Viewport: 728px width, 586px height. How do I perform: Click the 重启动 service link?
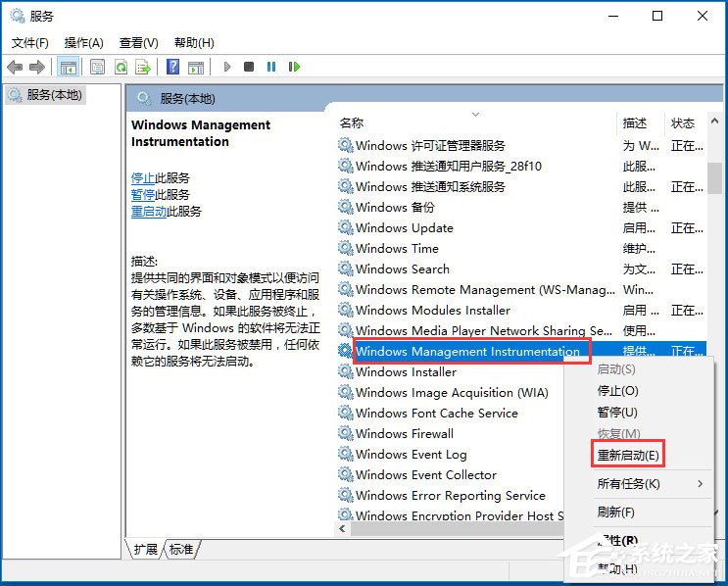tap(149, 212)
